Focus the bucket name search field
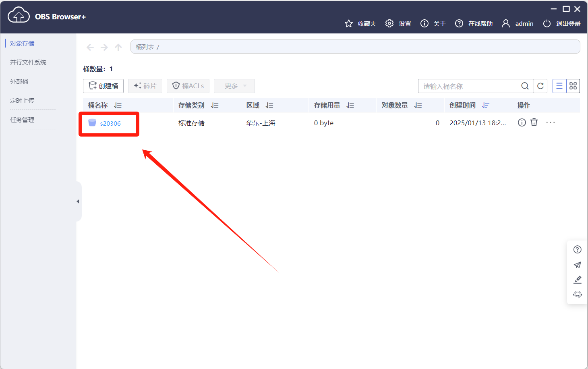This screenshot has width=588, height=369. [x=469, y=86]
